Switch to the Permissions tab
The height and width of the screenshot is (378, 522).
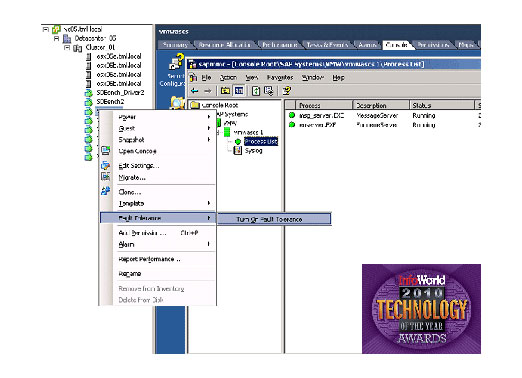click(433, 45)
